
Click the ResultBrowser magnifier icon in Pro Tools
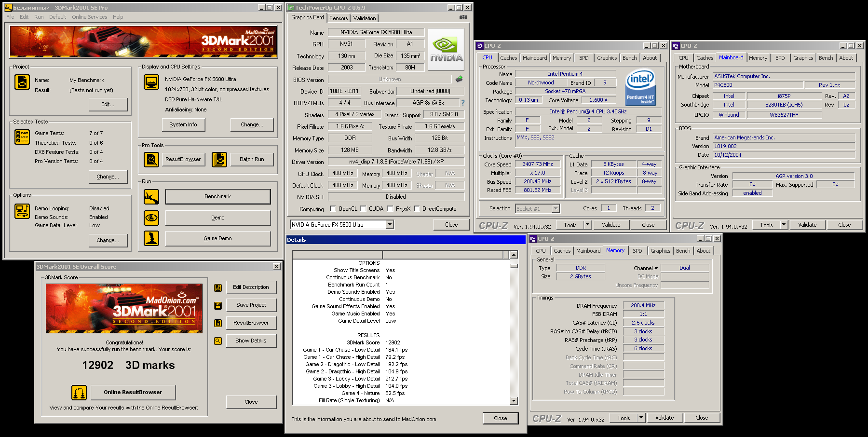coord(151,159)
